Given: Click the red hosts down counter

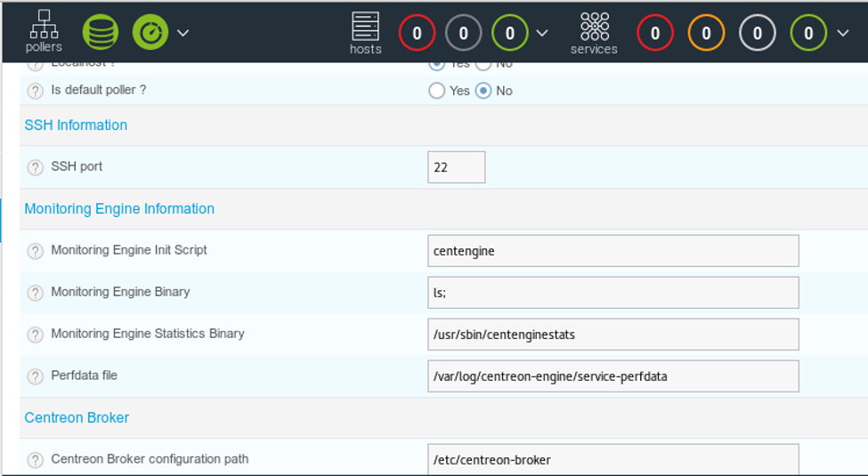Looking at the screenshot, I should (417, 34).
